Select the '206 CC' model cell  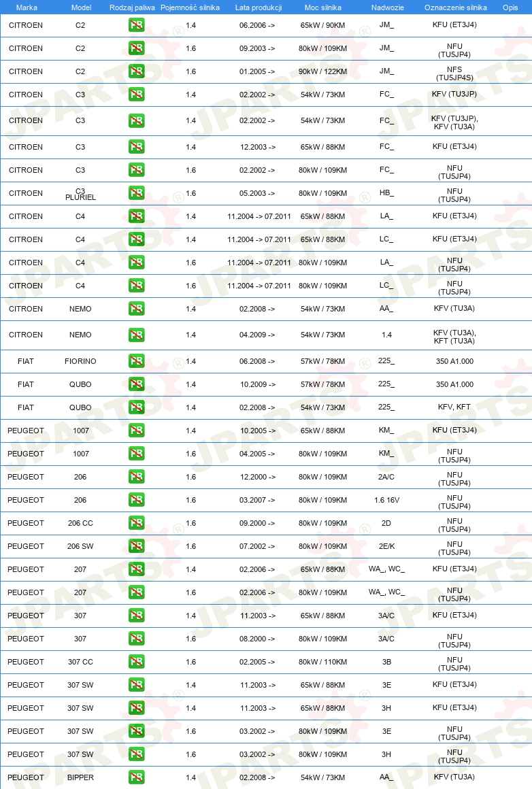80,523
